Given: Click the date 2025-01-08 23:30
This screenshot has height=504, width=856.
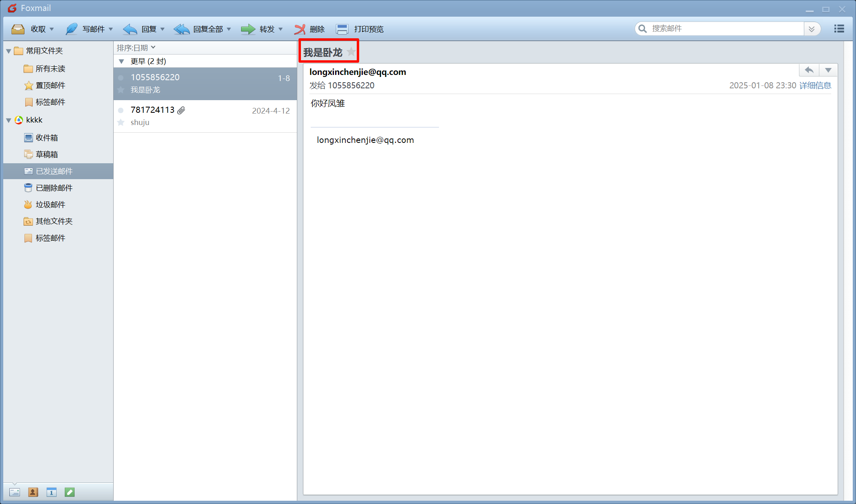Looking at the screenshot, I should (x=762, y=85).
